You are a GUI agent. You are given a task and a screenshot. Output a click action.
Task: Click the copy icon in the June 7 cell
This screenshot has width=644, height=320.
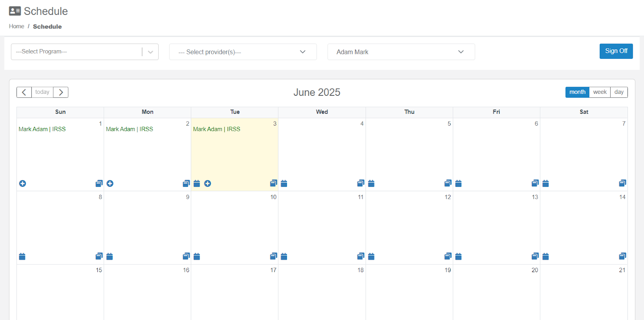[x=623, y=183]
